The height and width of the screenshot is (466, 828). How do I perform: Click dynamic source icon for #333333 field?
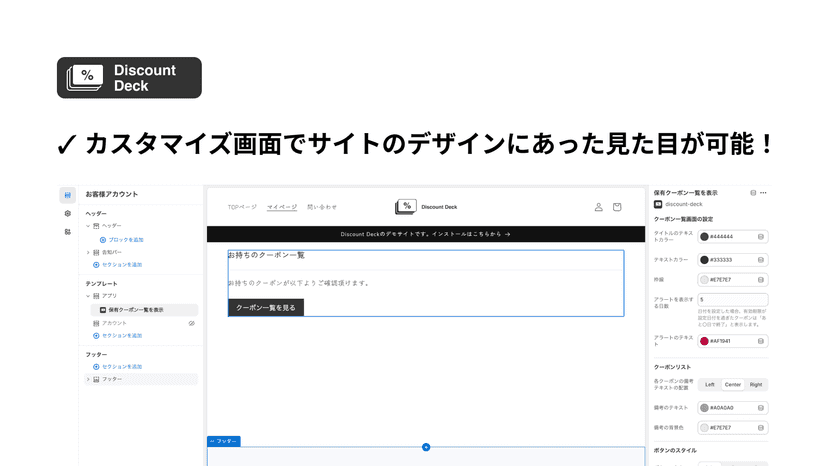[761, 260]
